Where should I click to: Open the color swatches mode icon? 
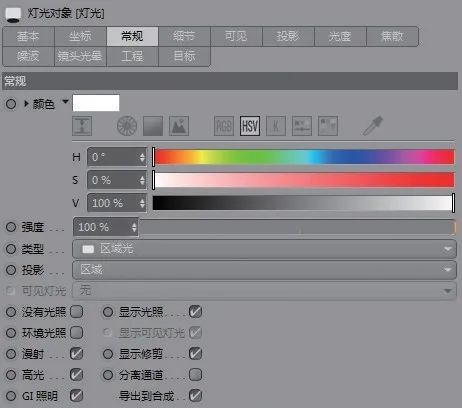[x=328, y=126]
